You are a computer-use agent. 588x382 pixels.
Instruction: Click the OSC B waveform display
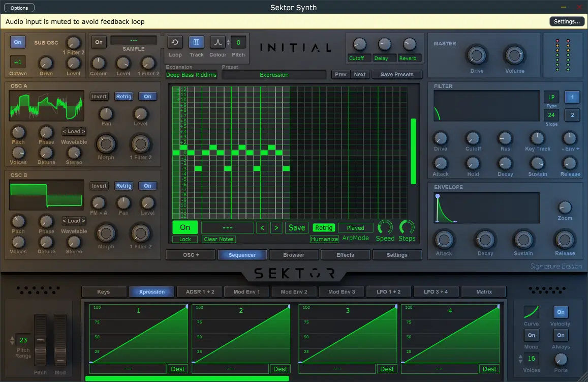pyautogui.click(x=46, y=195)
